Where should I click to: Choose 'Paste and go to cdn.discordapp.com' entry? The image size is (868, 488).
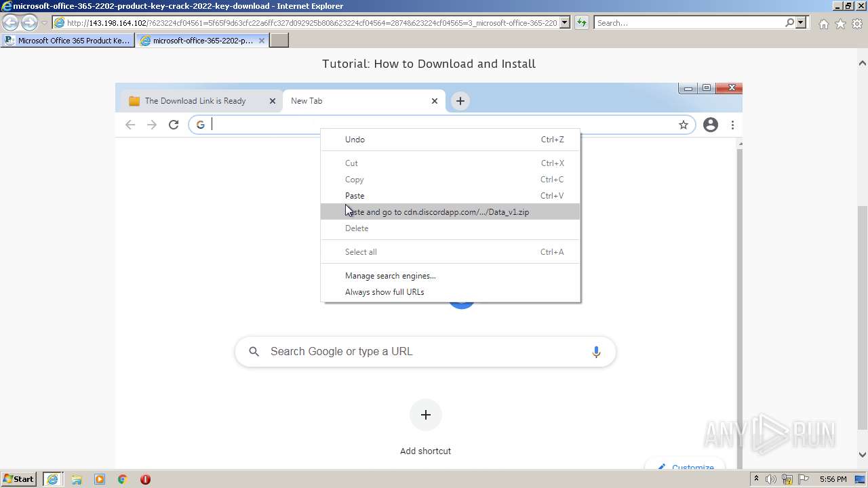(x=450, y=212)
